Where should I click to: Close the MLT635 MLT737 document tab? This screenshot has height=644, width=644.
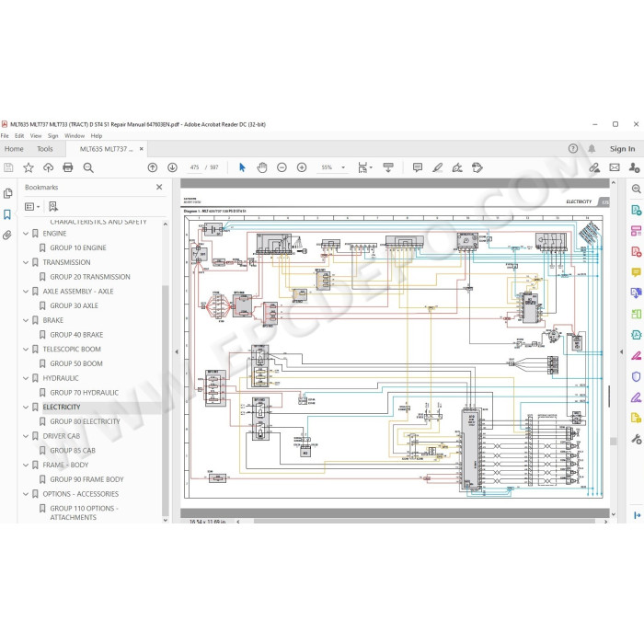(142, 149)
